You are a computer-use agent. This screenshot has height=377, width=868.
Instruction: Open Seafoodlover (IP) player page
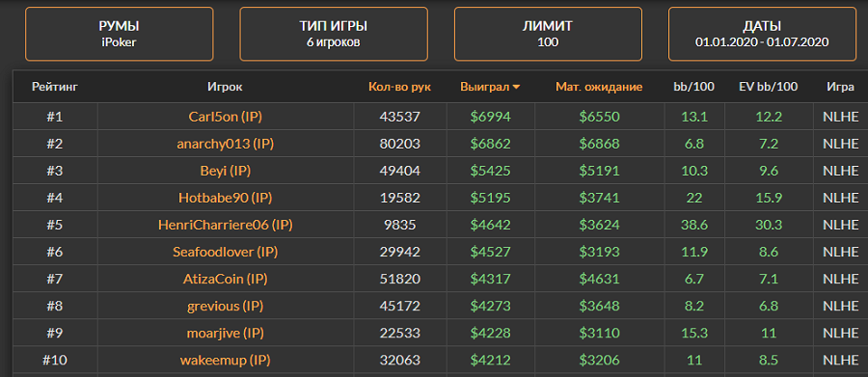(226, 252)
